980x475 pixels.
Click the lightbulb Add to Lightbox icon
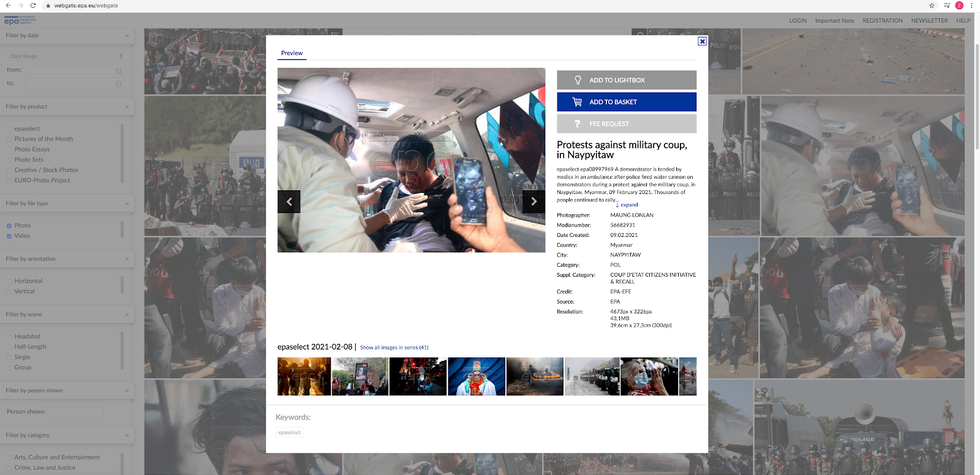pyautogui.click(x=578, y=80)
